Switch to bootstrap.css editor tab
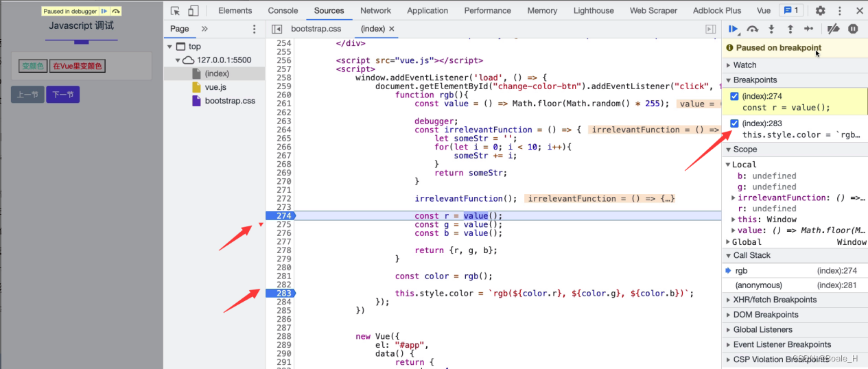Image resolution: width=868 pixels, height=369 pixels. pos(316,29)
